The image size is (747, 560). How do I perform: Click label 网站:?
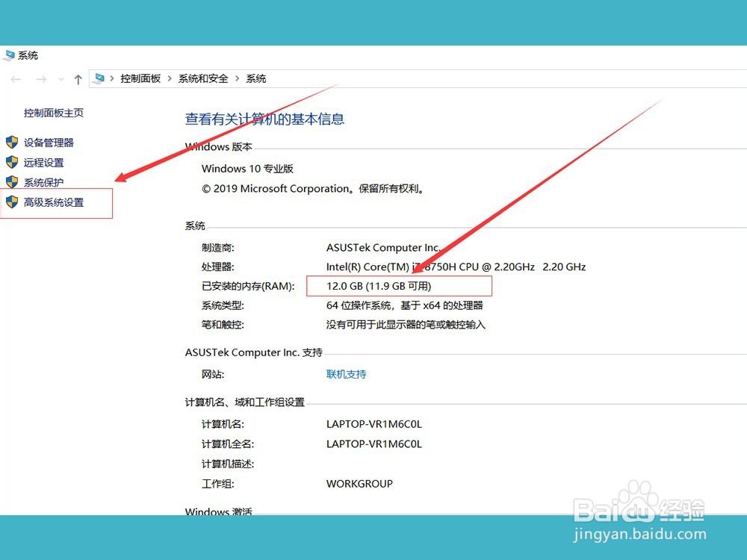point(212,374)
